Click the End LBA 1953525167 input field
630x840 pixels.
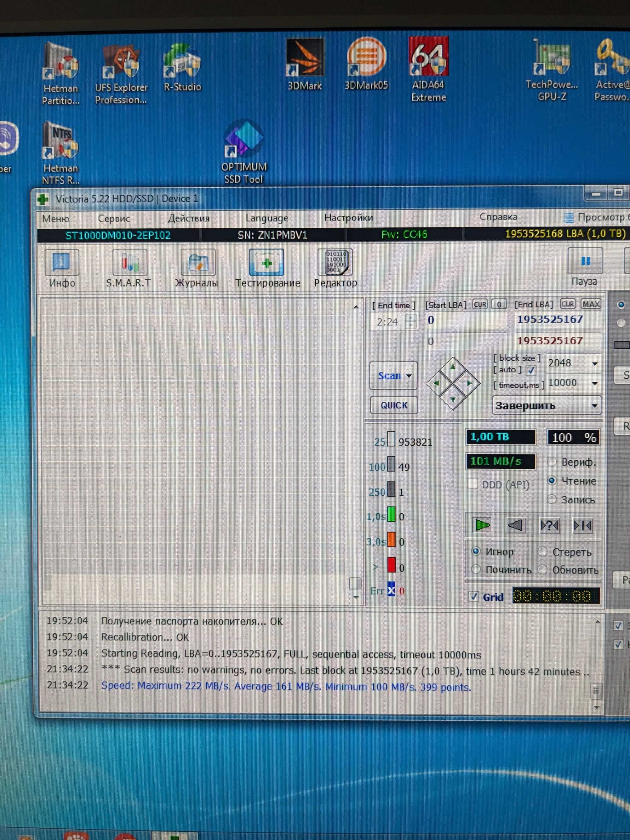pyautogui.click(x=558, y=319)
